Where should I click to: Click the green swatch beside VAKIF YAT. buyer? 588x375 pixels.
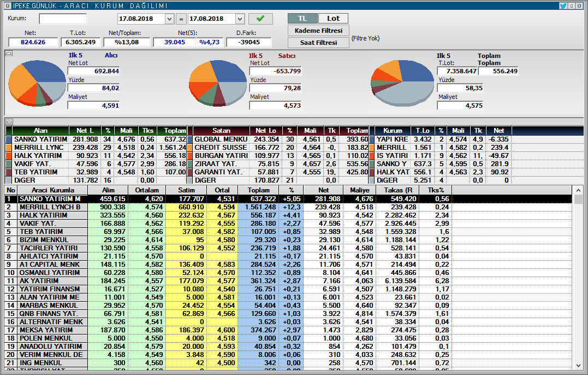point(9,164)
